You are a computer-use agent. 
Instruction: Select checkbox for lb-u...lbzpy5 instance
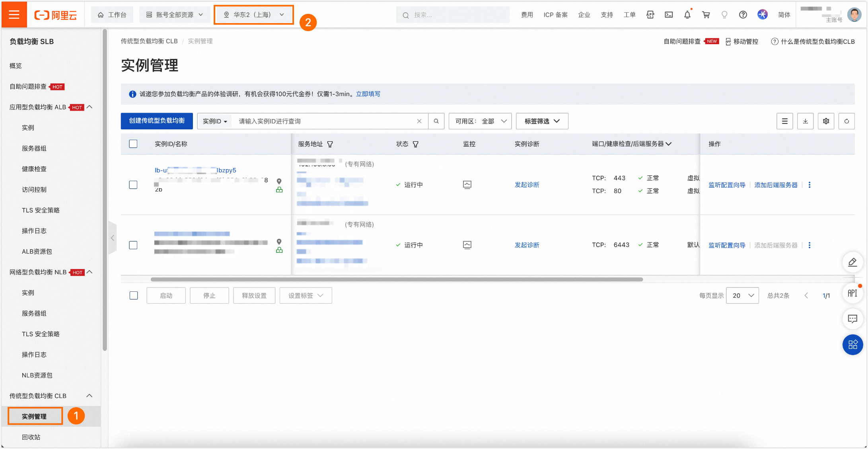point(133,185)
